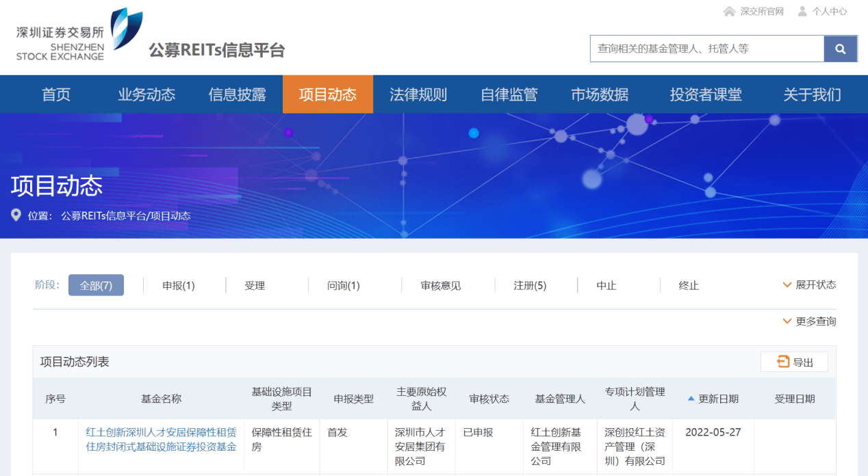The height and width of the screenshot is (476, 868).
Task: Select the 全部(7) stage filter
Action: pos(96,285)
